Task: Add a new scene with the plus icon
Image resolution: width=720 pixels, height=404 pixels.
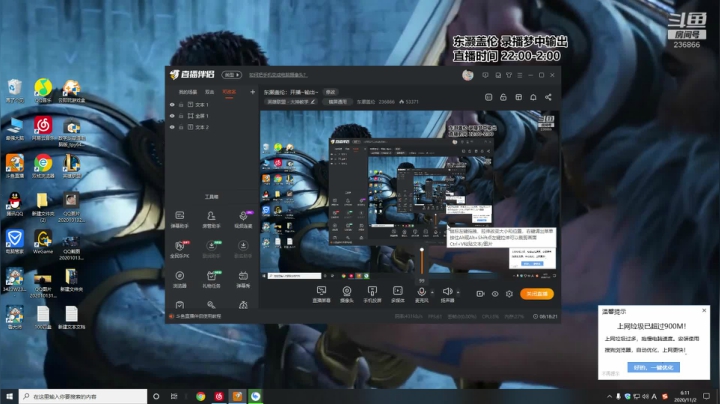Action: 252,92
